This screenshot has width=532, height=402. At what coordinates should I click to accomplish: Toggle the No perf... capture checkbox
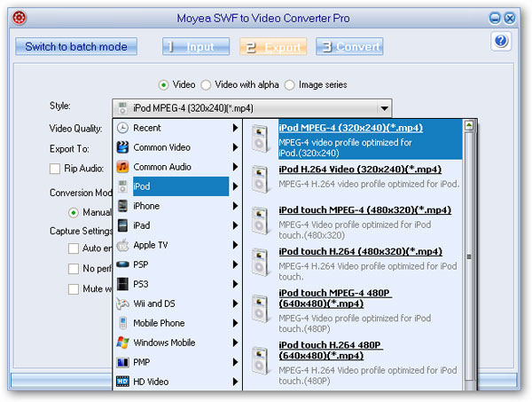74,269
